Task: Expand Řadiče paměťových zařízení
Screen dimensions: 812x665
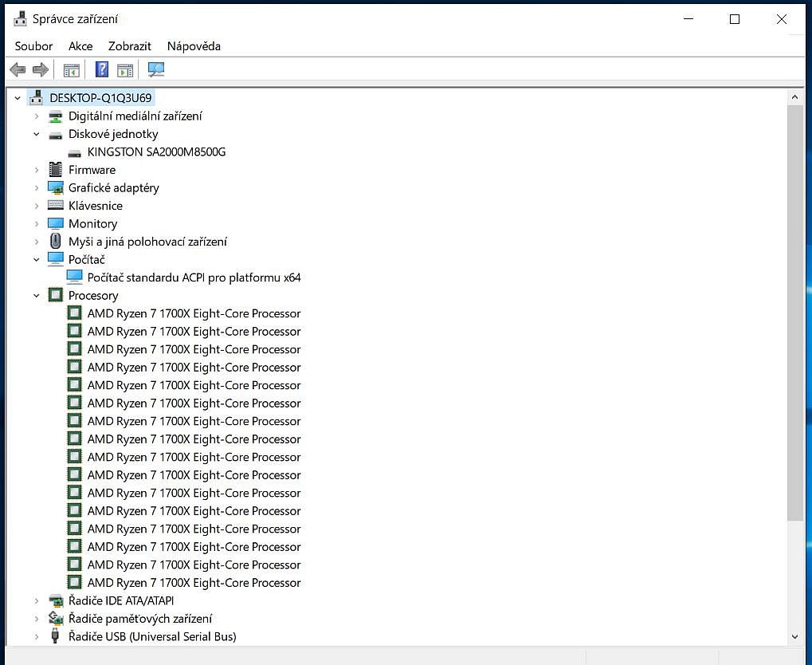Action: point(36,619)
